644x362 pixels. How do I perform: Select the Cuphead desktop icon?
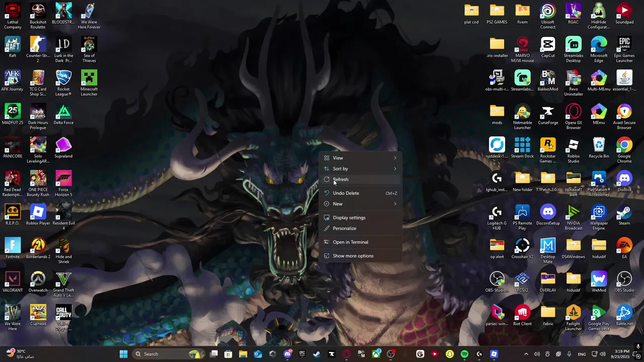38,316
